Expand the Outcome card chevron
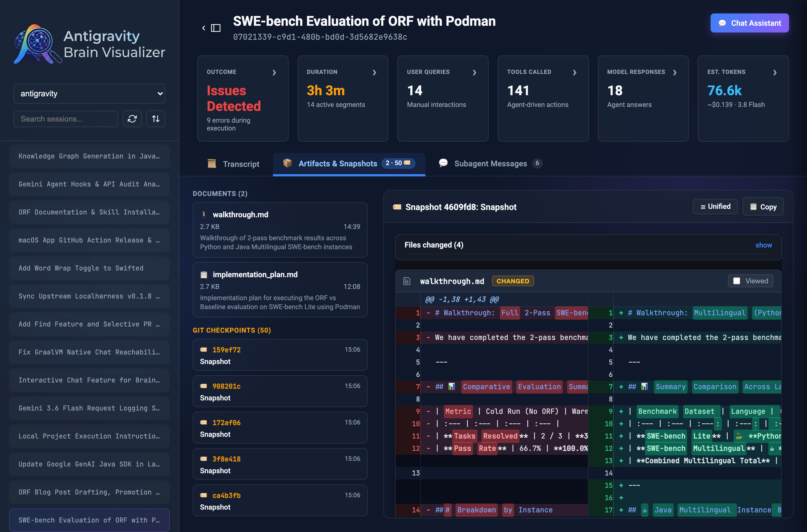The height and width of the screenshot is (532, 807). tap(274, 72)
